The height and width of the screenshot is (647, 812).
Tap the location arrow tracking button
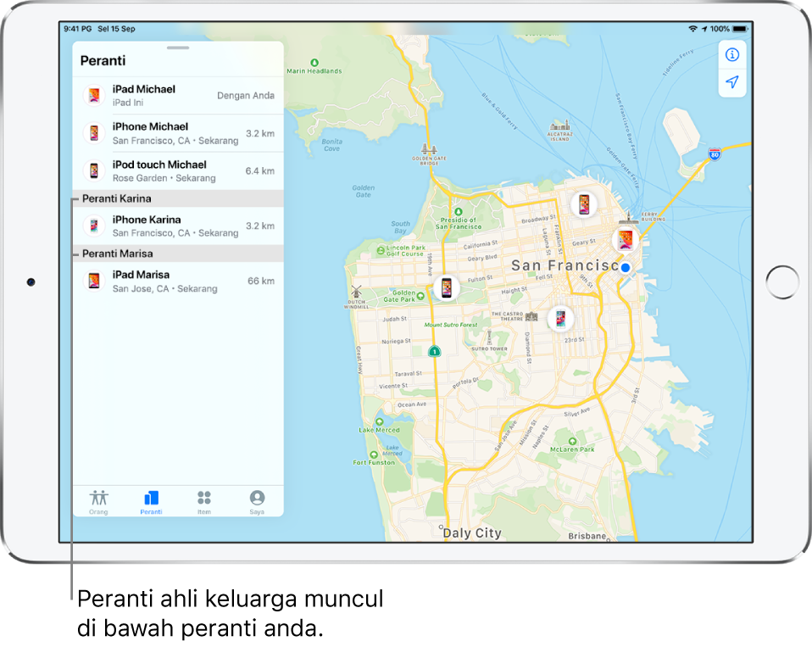click(x=731, y=82)
